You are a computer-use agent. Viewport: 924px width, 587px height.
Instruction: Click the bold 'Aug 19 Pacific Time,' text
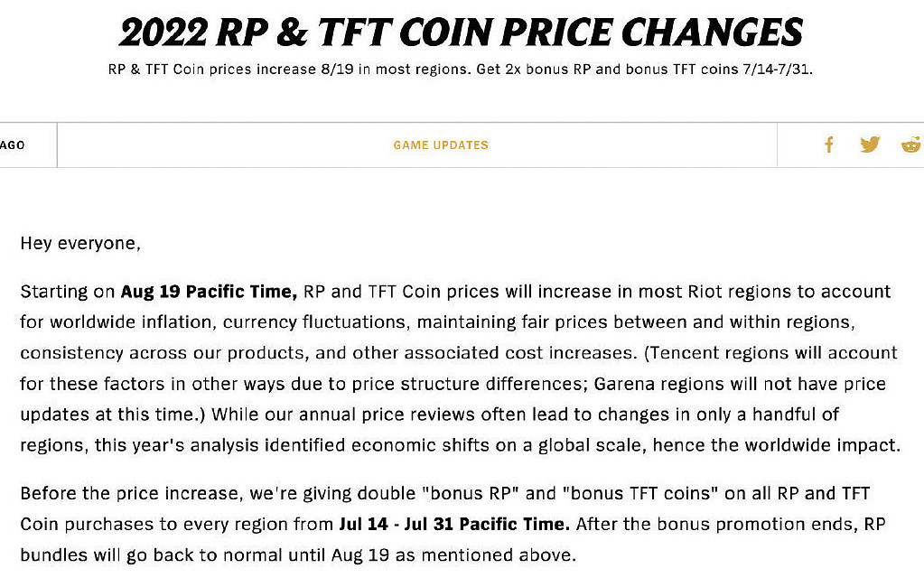pos(210,292)
